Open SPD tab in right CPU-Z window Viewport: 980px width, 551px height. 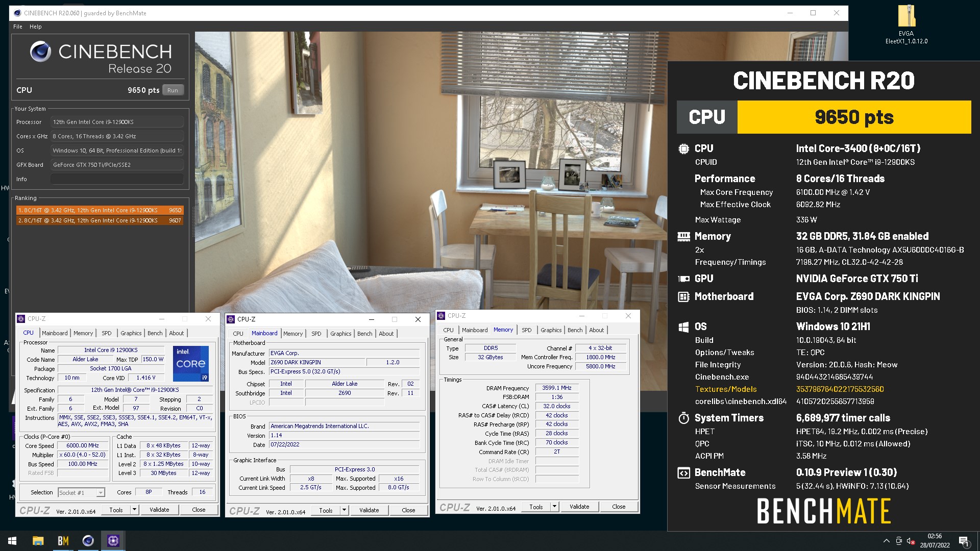point(527,330)
